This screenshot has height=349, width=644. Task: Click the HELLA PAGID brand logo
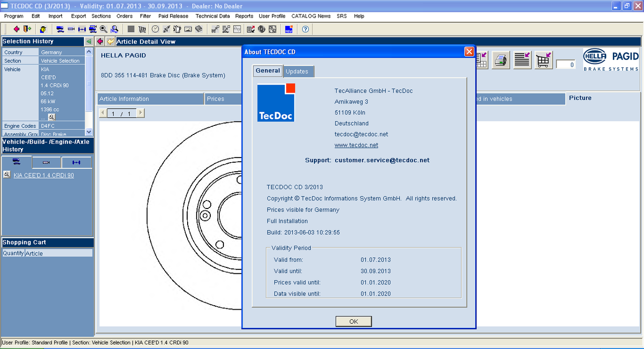click(611, 60)
